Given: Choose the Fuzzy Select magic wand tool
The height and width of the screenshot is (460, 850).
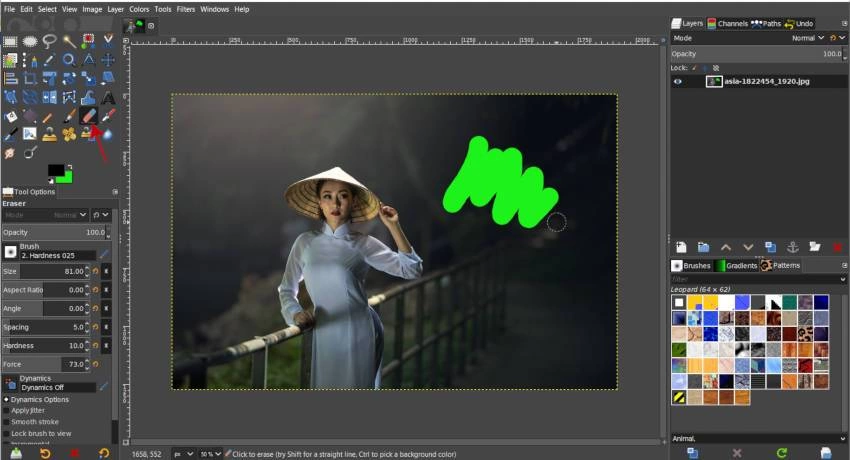Looking at the screenshot, I should 69,41.
